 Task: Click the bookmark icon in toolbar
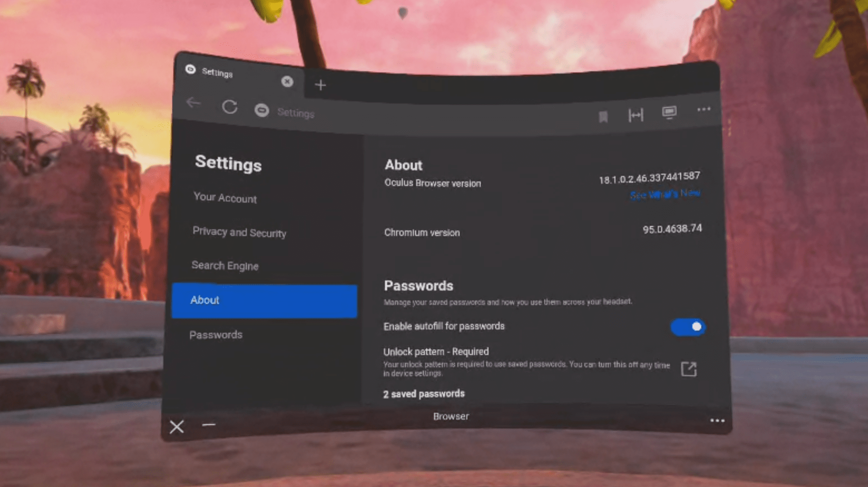603,116
